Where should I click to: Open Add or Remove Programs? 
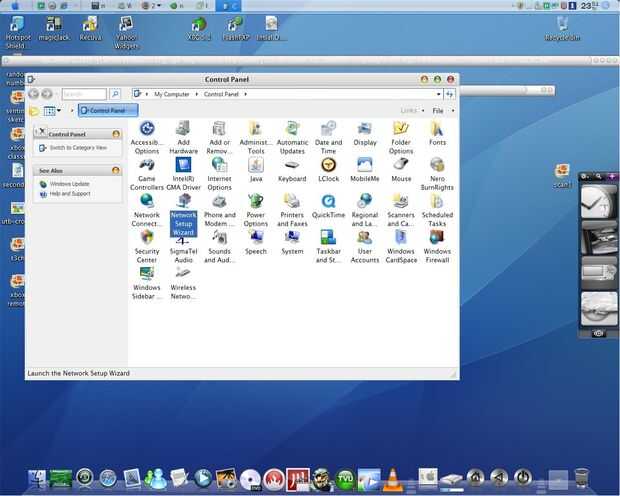pyautogui.click(x=219, y=137)
